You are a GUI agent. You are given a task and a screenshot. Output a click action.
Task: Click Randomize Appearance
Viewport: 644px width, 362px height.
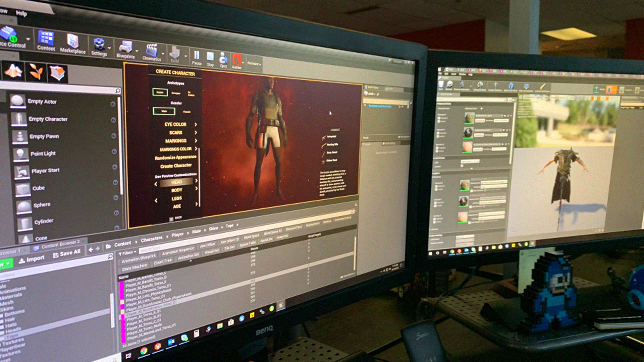click(x=175, y=157)
